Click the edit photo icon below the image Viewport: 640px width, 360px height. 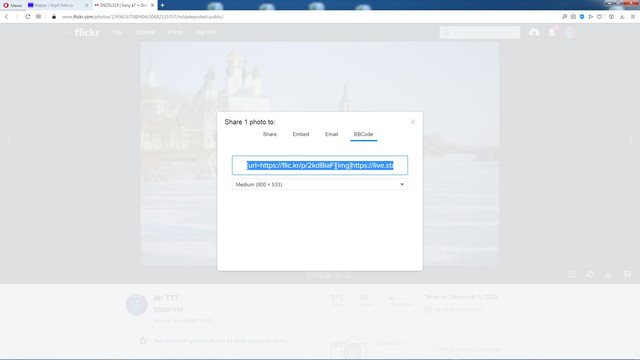pos(572,275)
